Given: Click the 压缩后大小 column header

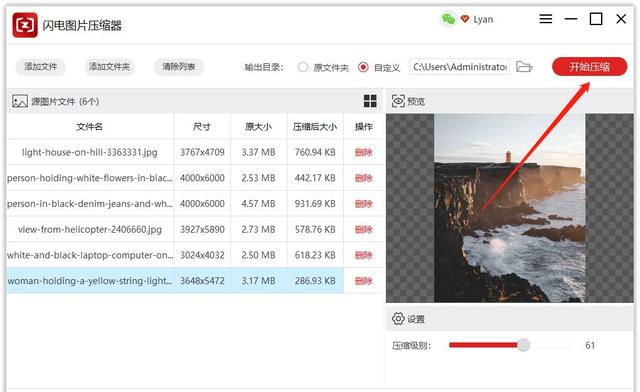Looking at the screenshot, I should pyautogui.click(x=315, y=127).
